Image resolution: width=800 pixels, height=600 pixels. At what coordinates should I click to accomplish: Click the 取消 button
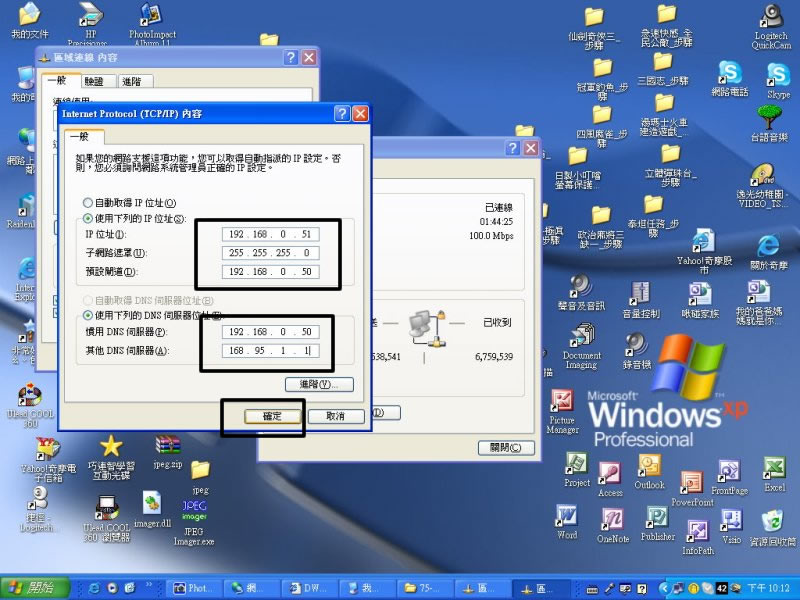pos(335,416)
